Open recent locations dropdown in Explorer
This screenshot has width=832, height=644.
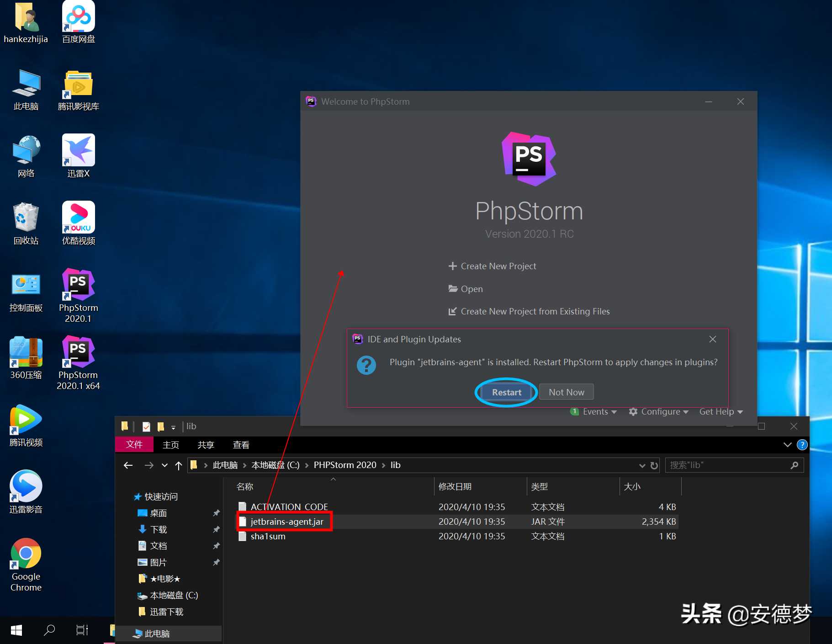pos(164,465)
